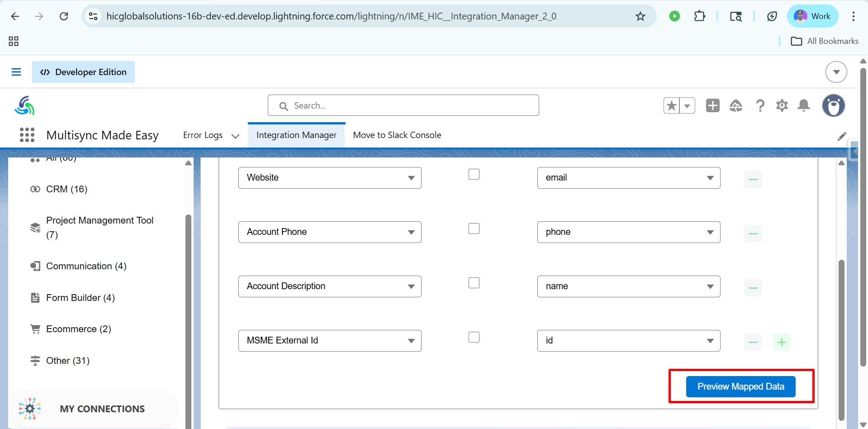Viewport: 868px width, 429px height.
Task: Click the Trailhead guidance icon
Action: [736, 106]
